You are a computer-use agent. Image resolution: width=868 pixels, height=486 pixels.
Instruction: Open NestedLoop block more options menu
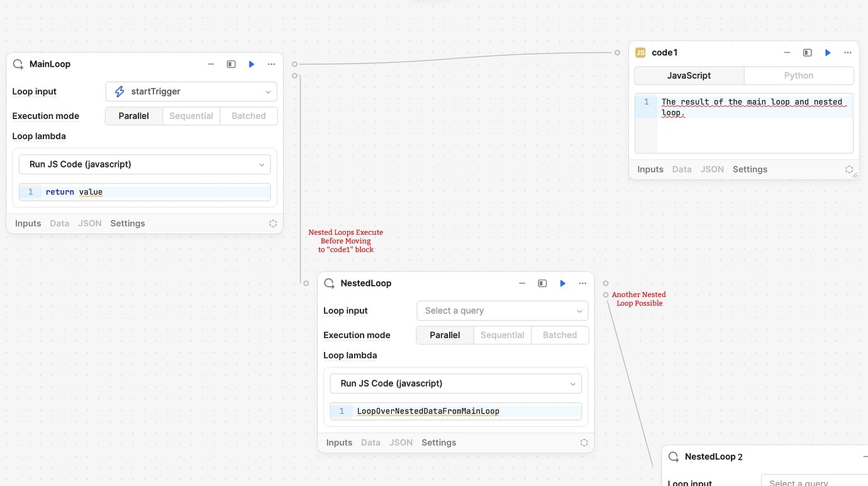pyautogui.click(x=583, y=283)
